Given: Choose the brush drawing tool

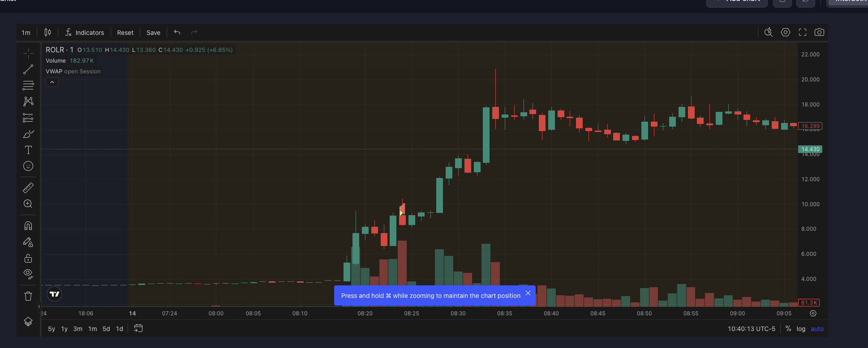Looking at the screenshot, I should (28, 134).
